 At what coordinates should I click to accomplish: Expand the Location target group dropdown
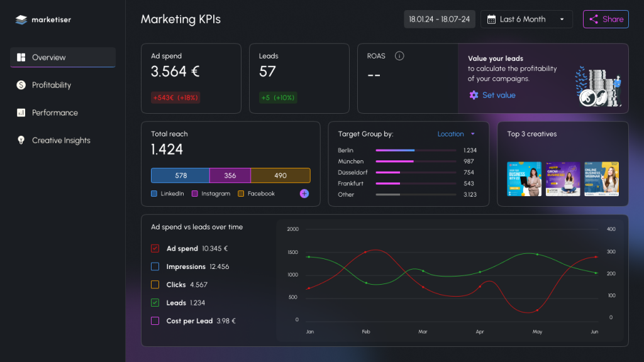[x=456, y=134]
